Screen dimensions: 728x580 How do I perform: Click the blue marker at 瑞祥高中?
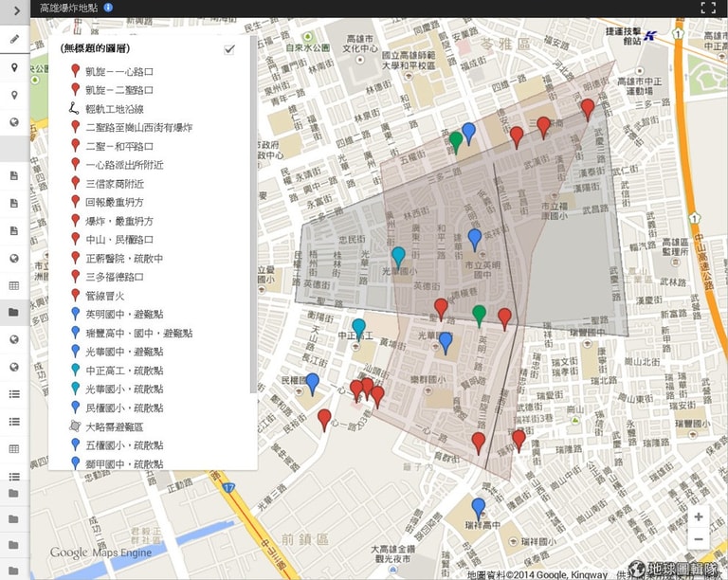(478, 509)
